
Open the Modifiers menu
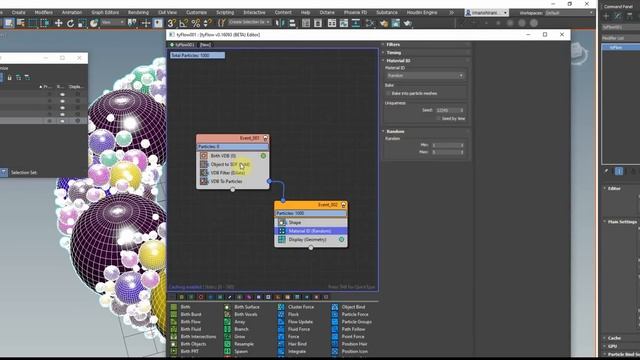[43, 13]
